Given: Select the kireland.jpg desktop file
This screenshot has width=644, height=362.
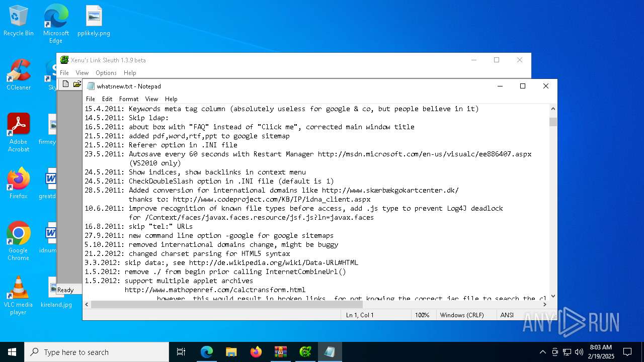Looking at the screenshot, I should (56, 293).
